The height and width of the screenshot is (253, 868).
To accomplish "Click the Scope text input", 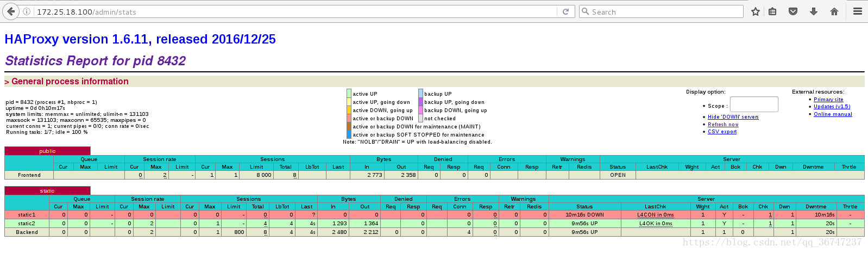I will point(754,104).
